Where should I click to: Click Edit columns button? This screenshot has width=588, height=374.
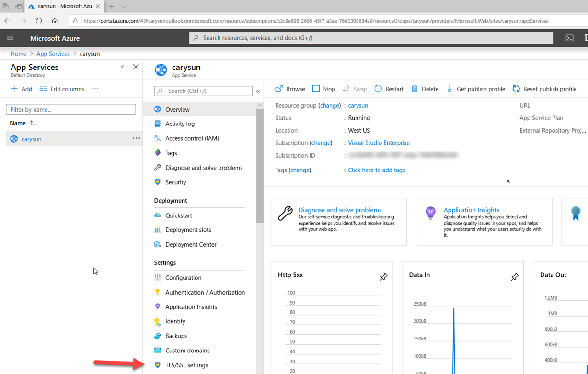[x=62, y=89]
